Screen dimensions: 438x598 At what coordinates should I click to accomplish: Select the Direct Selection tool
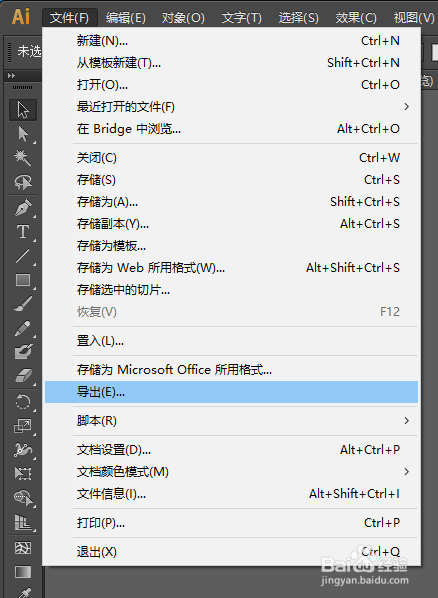(23, 134)
